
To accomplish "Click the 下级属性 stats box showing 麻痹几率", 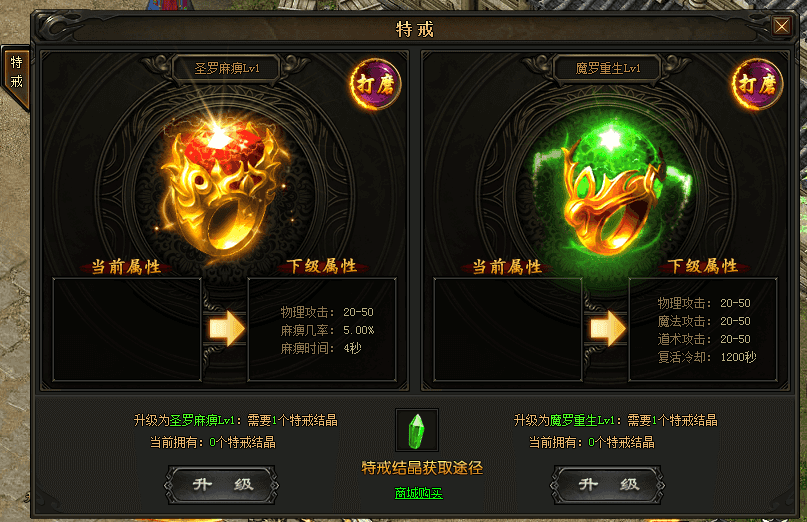I will click(322, 329).
